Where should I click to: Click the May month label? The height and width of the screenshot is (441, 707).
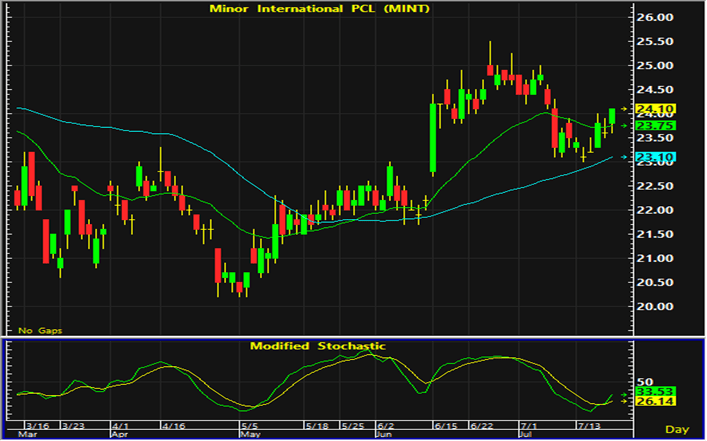(250, 435)
